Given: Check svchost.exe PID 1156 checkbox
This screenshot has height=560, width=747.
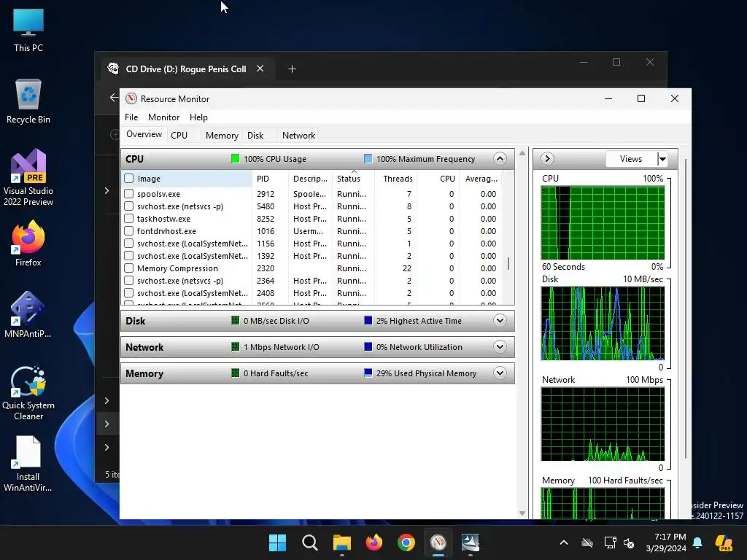Looking at the screenshot, I should point(128,244).
